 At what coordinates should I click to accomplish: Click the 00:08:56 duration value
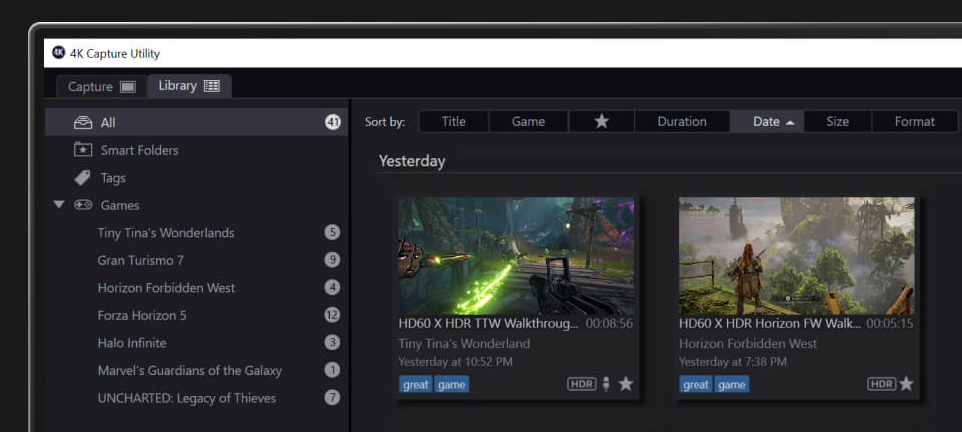[x=609, y=323]
